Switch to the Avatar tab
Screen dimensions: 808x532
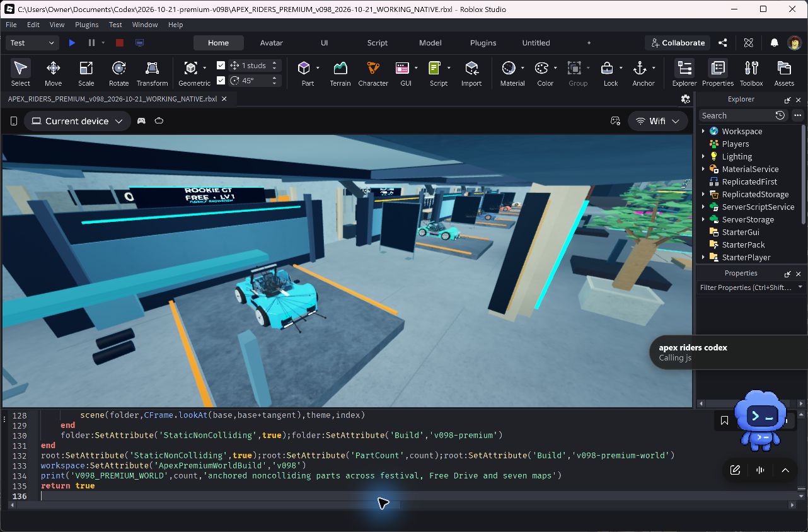(271, 43)
